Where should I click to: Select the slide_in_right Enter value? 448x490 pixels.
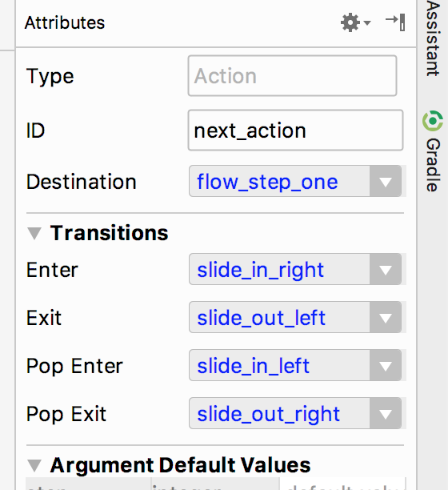pos(260,271)
